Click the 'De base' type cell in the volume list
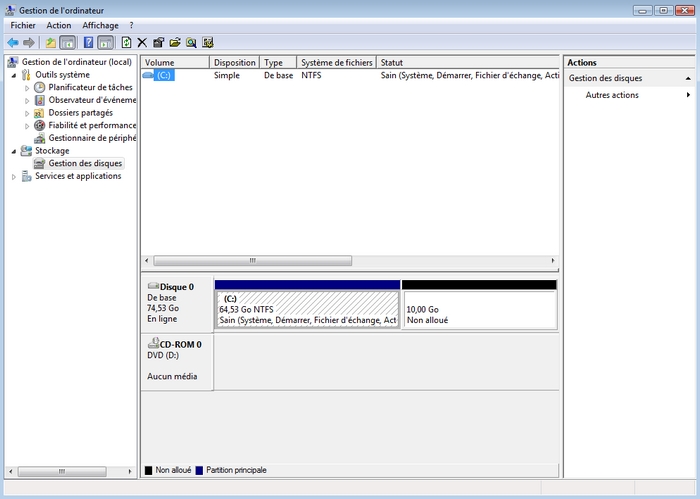 click(x=279, y=75)
